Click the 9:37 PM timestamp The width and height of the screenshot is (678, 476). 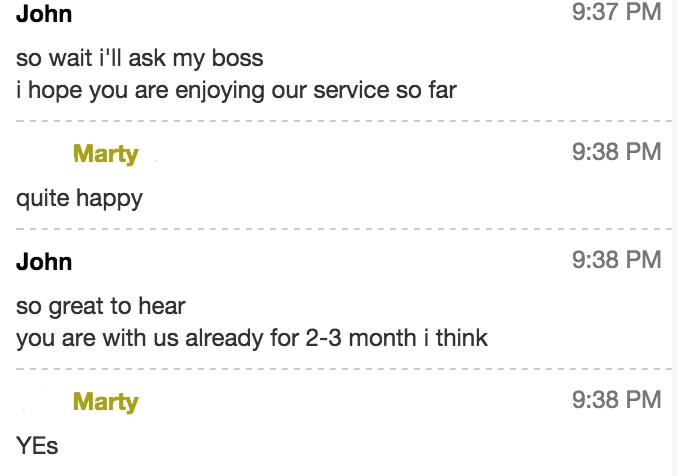click(x=617, y=11)
